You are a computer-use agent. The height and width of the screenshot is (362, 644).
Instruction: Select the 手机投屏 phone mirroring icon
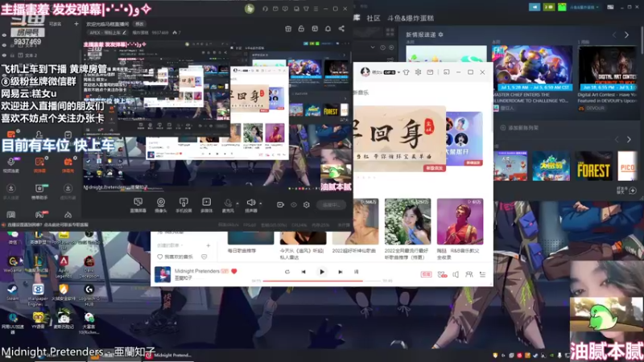click(184, 202)
